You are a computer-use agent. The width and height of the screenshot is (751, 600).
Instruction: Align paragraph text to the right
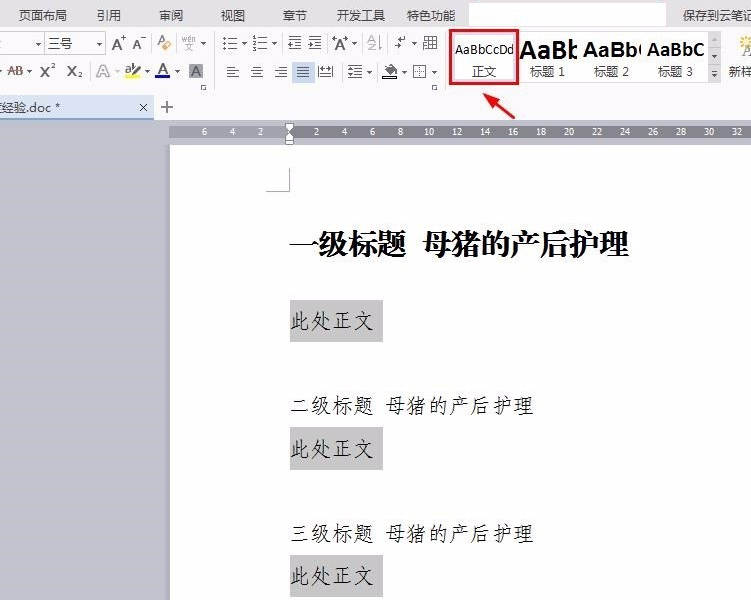click(281, 72)
